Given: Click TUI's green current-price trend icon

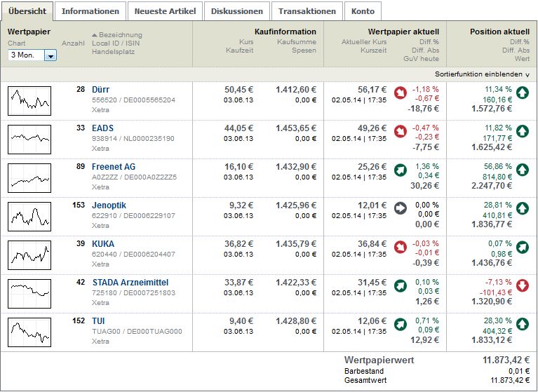Looking at the screenshot, I should [401, 323].
